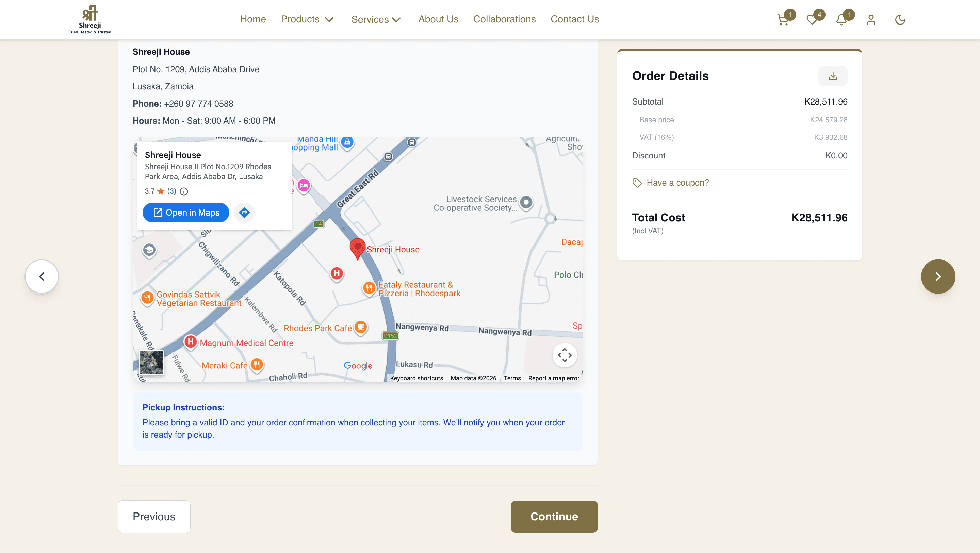This screenshot has height=553, width=980.
Task: Click the VAT (16%) line
Action: [739, 137]
